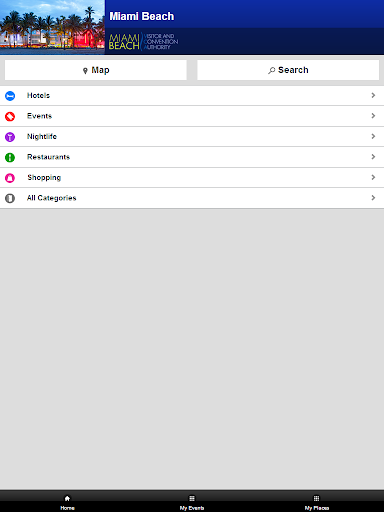
Task: Switch to the Home tab
Action: (x=67, y=503)
